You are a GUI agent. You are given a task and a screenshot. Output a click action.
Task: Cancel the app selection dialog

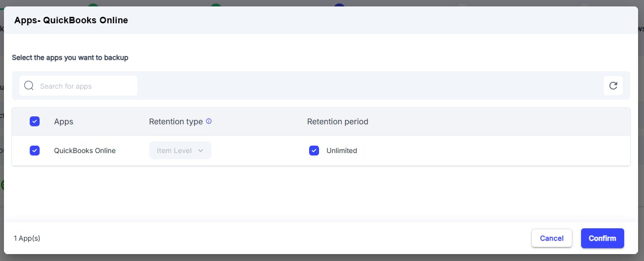[x=552, y=238]
